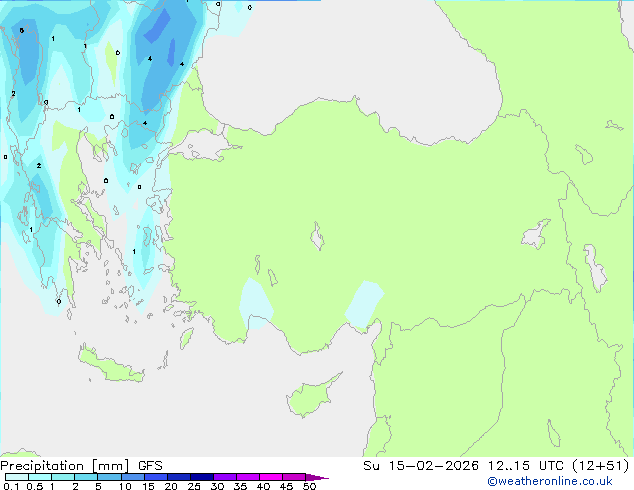Screen dimensions: 634x490
Task: Click the purple arrow tip ending the legend
Action: coord(317,477)
